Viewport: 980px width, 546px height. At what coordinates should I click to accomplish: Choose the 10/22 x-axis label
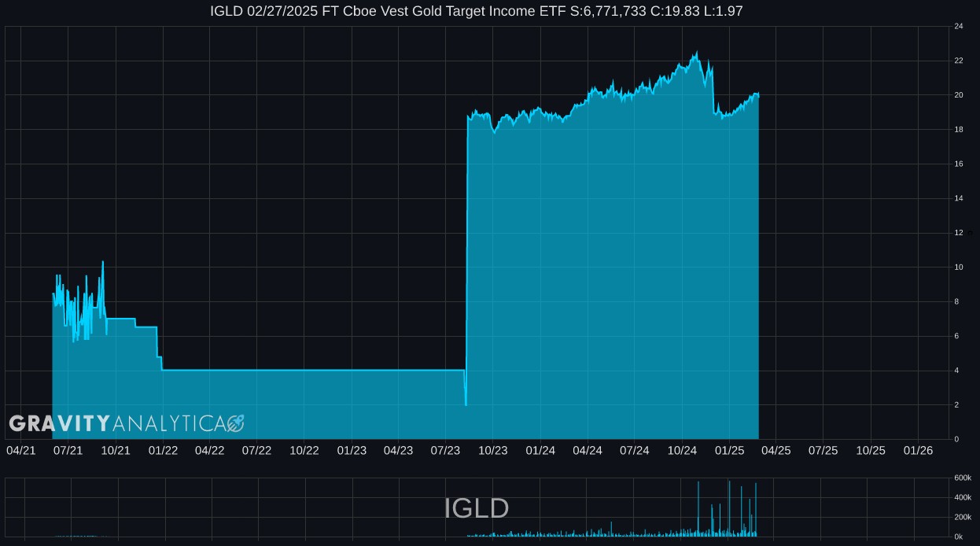point(304,451)
